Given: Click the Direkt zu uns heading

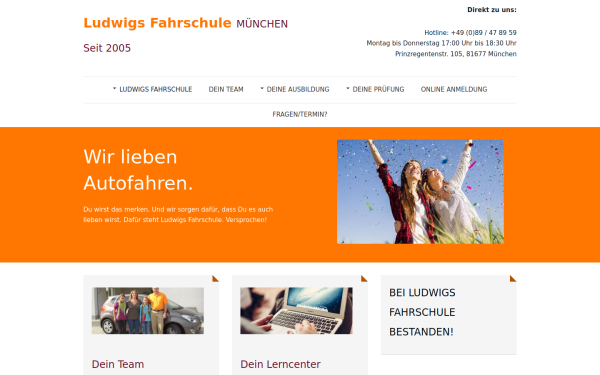Looking at the screenshot, I should 492,10.
